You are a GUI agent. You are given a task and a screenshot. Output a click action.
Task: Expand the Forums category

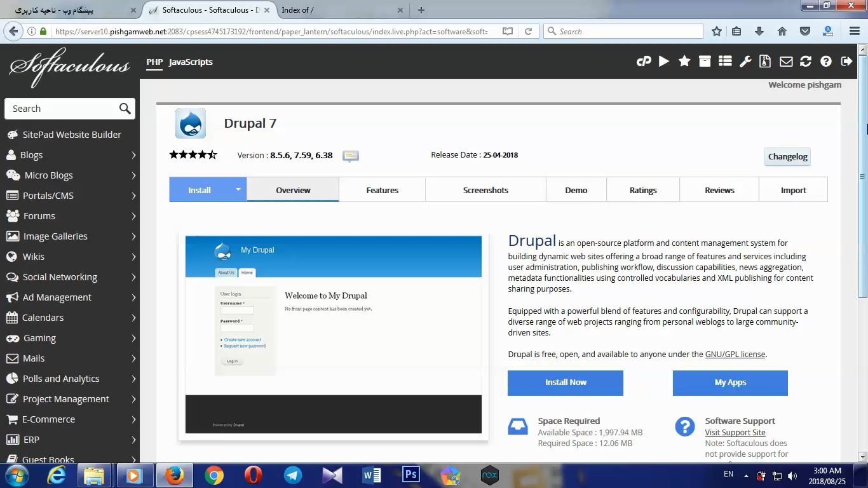[133, 216]
